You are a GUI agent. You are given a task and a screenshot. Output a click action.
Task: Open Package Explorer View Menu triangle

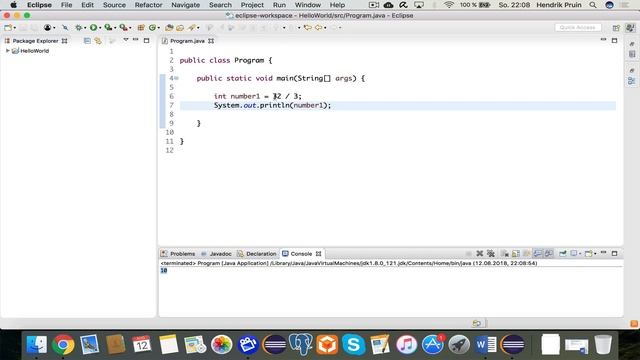click(126, 40)
